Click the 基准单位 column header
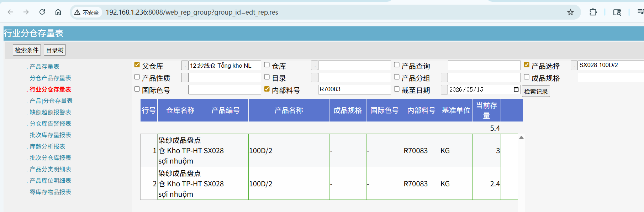644x212 pixels. pyautogui.click(x=456, y=110)
